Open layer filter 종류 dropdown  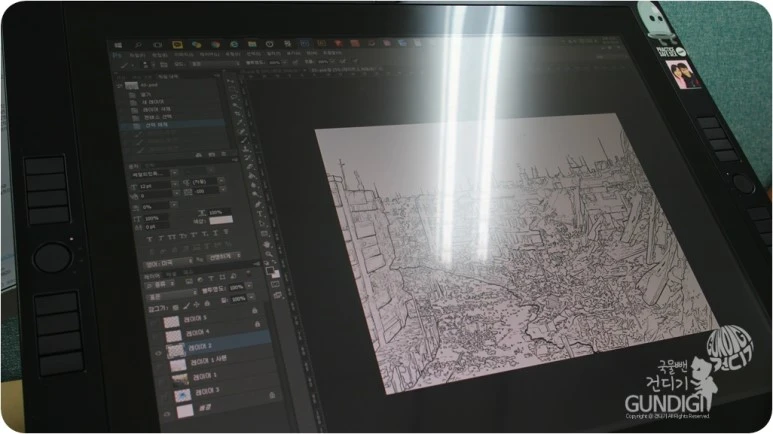160,284
